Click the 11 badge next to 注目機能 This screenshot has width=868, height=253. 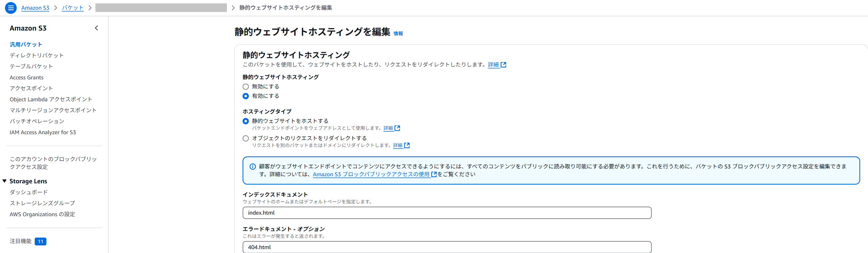[40, 242]
